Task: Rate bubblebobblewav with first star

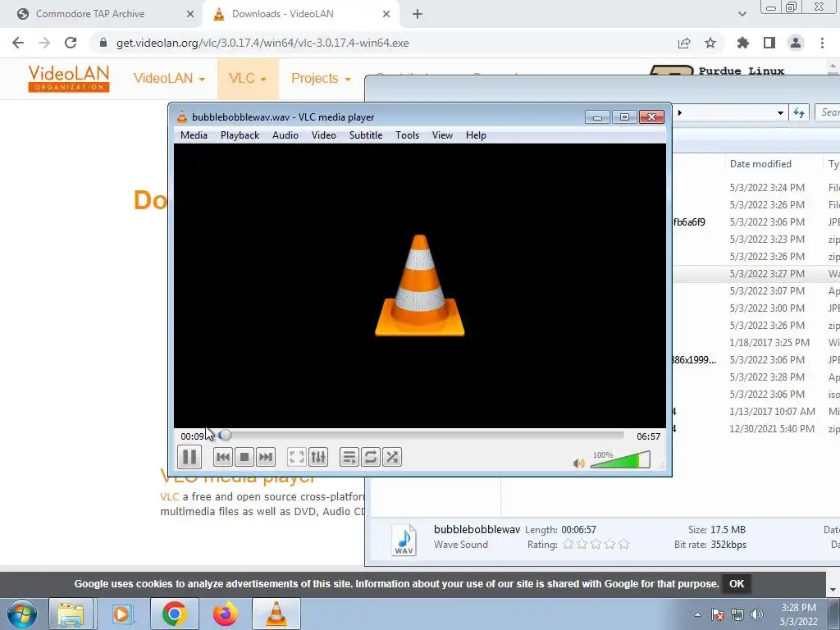Action: 568,545
